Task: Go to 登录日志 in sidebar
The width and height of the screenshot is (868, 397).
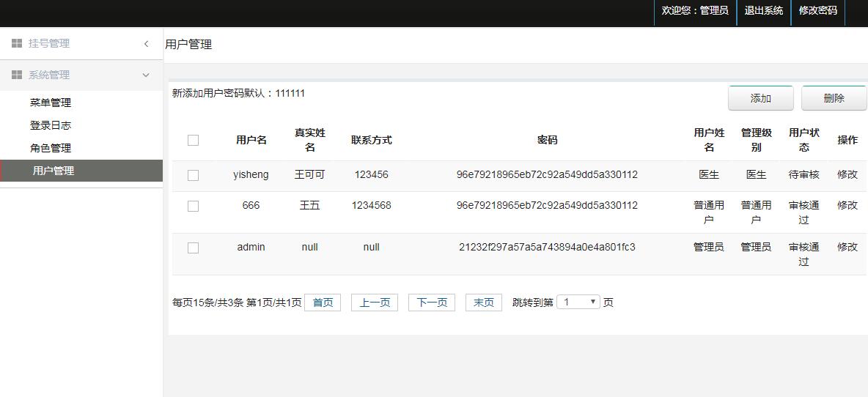Action: (51, 125)
